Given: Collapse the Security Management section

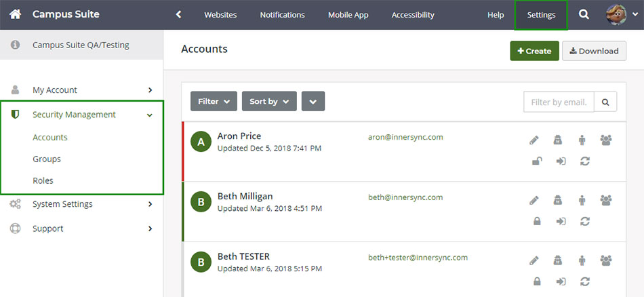Looking at the screenshot, I should [150, 115].
